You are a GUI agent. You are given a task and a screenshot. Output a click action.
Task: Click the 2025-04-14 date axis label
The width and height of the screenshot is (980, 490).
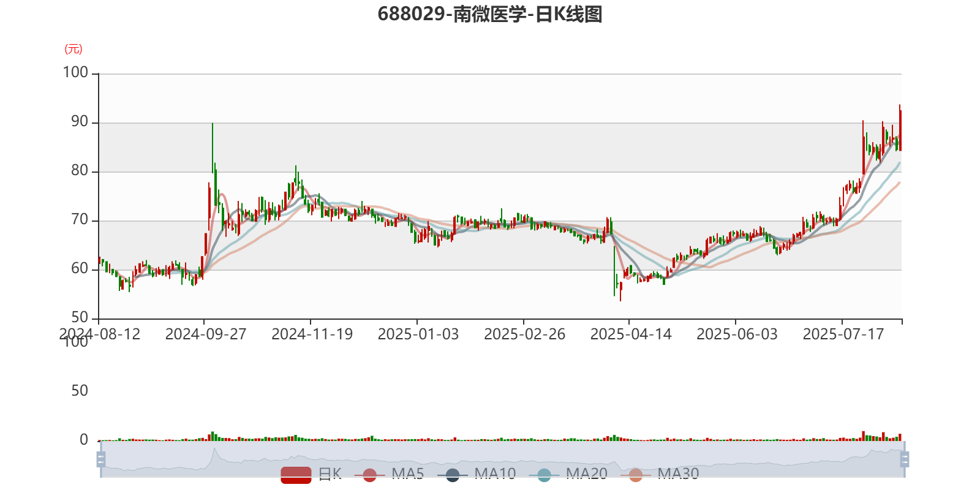pos(631,334)
